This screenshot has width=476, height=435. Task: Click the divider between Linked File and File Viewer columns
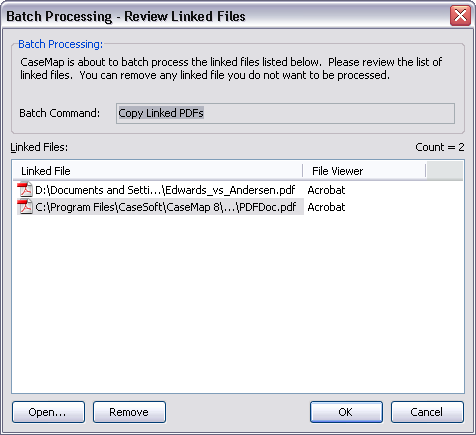tap(303, 171)
